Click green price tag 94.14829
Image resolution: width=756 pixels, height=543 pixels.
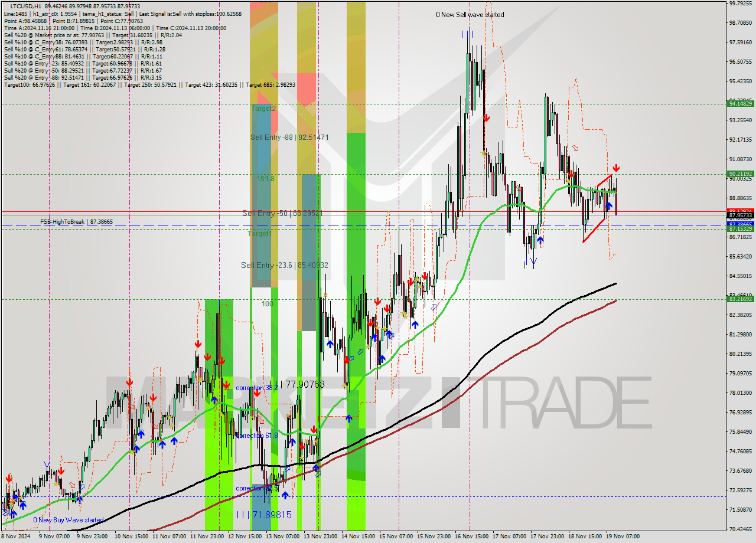click(741, 103)
